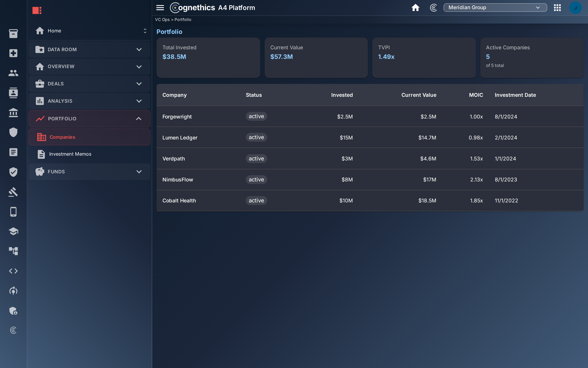The height and width of the screenshot is (368, 588).
Task: Click the Home label in sidebar
Action: pos(54,31)
